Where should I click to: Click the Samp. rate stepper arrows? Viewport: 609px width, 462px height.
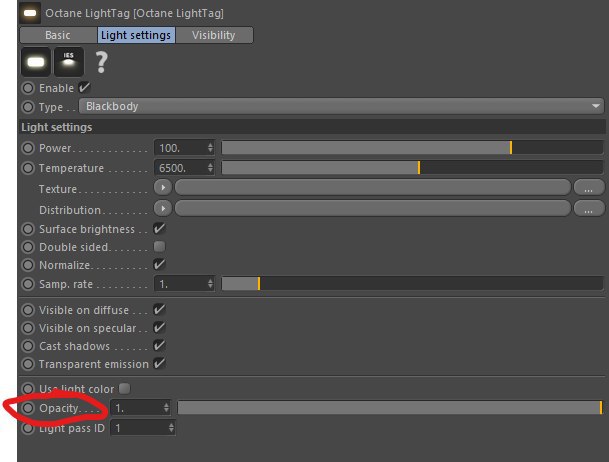click(210, 283)
